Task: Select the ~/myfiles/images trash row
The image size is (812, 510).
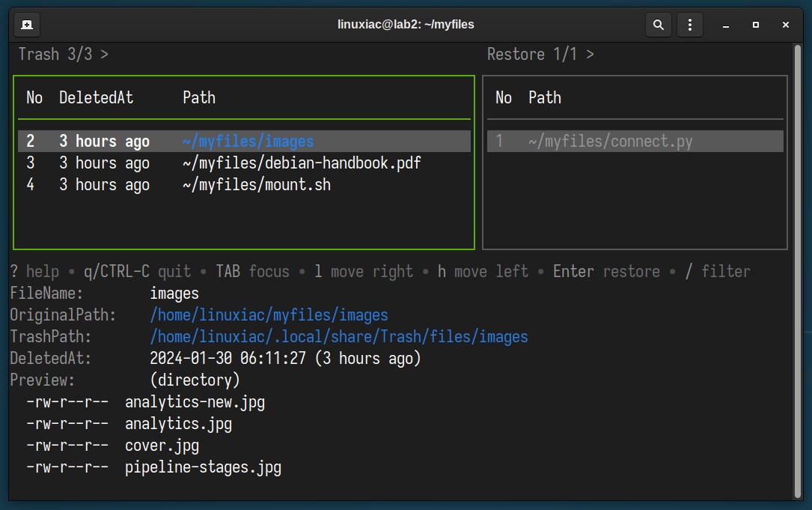Action: point(244,141)
